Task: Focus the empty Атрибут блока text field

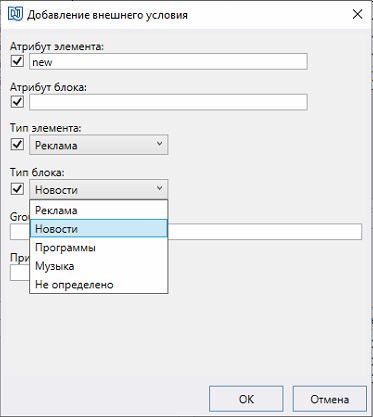Action: (168, 102)
